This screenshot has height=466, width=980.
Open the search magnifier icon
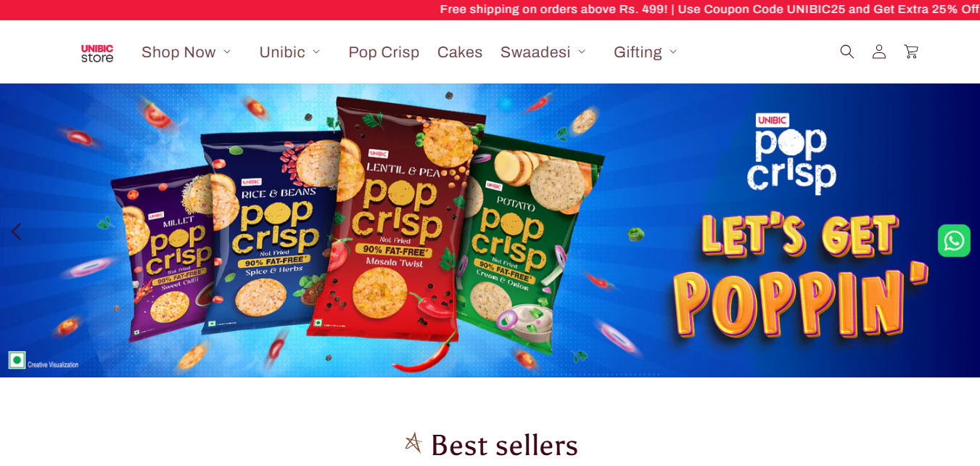847,52
